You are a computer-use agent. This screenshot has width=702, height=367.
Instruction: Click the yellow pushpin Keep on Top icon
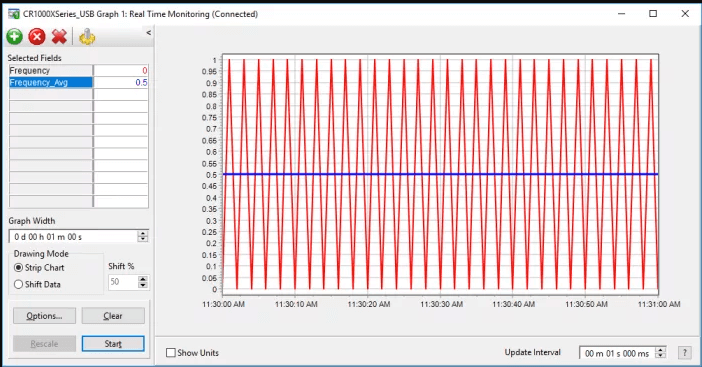point(87,37)
